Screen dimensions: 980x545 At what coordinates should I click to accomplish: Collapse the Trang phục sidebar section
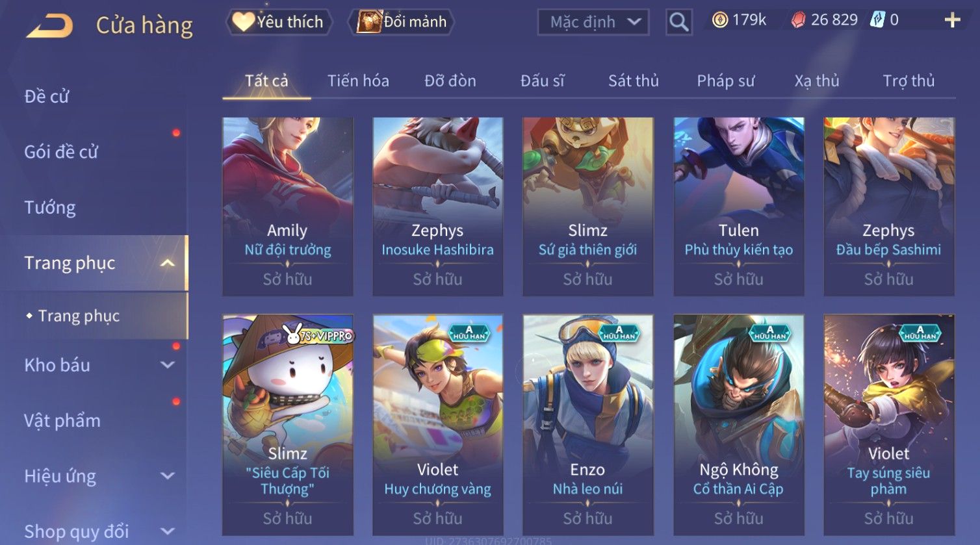tap(167, 263)
